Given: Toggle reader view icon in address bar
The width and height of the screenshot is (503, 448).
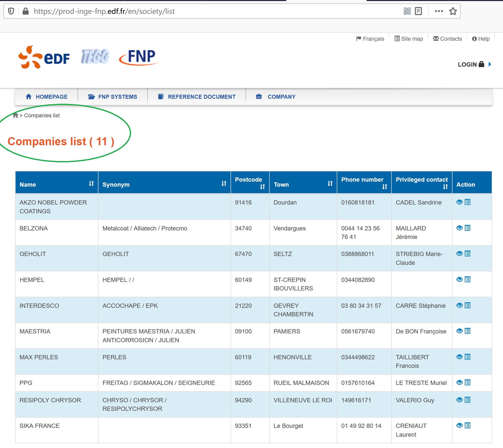Looking at the screenshot, I should [x=418, y=11].
